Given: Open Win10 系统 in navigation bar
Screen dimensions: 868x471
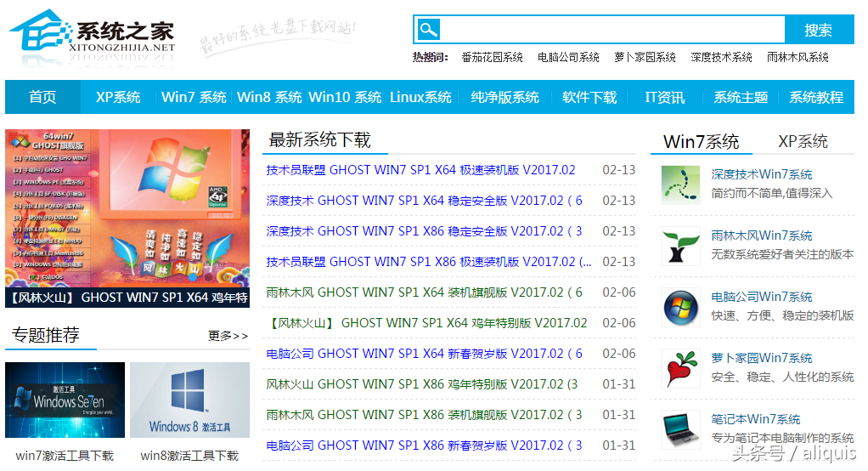Looking at the screenshot, I should tap(344, 97).
